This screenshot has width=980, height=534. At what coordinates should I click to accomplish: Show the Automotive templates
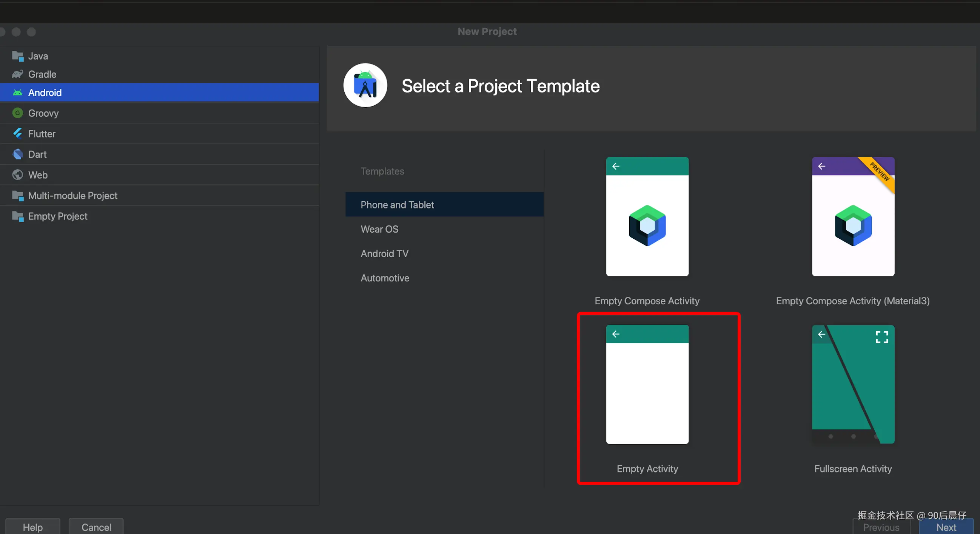point(385,278)
